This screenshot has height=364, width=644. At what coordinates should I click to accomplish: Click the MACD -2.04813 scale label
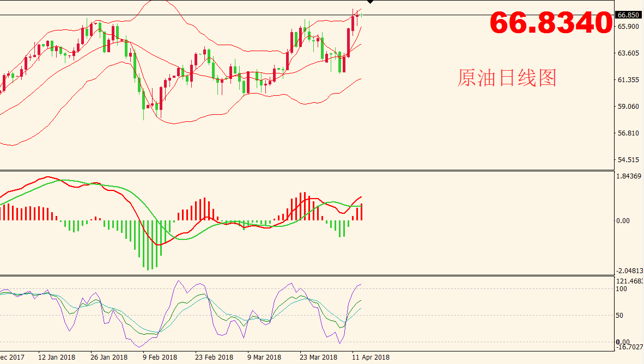pos(629,271)
